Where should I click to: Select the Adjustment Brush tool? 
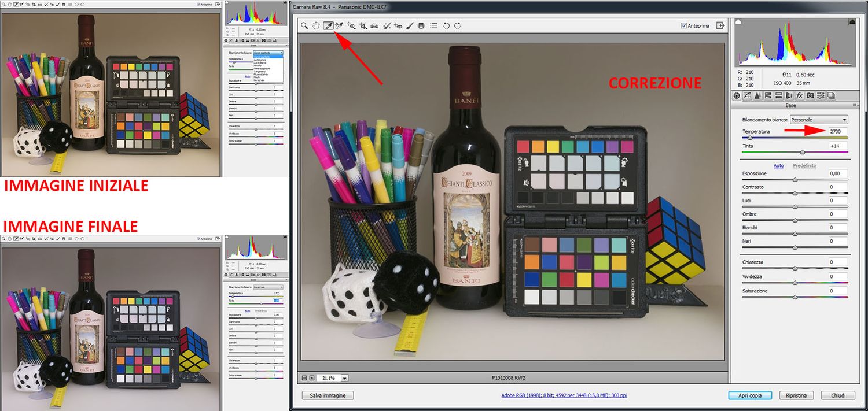(x=410, y=25)
